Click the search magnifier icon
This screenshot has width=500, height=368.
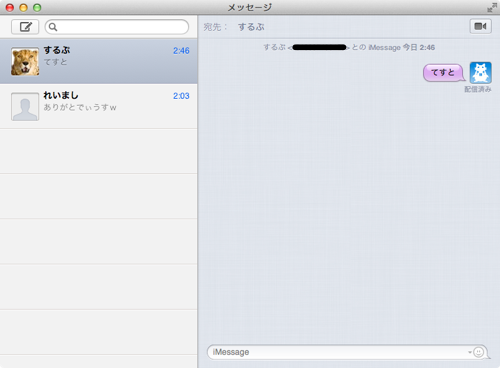coord(53,27)
